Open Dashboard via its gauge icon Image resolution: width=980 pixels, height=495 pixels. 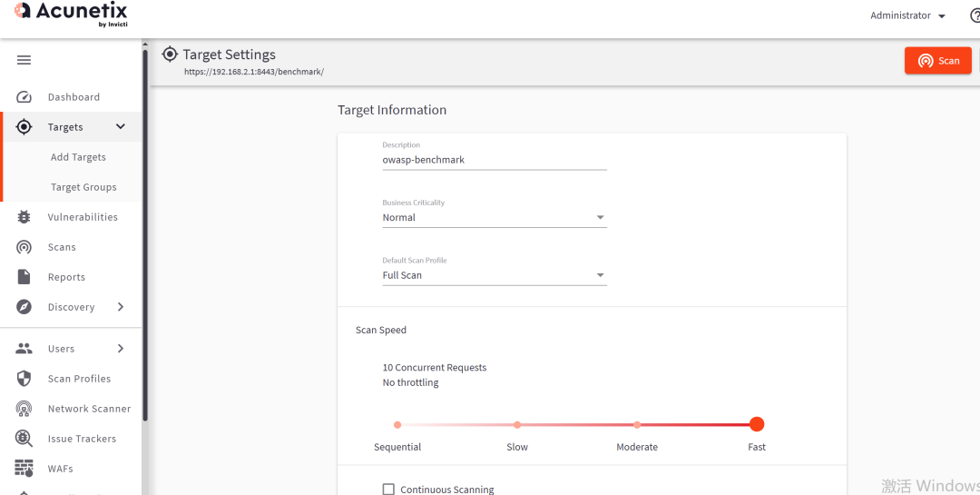[x=24, y=97]
